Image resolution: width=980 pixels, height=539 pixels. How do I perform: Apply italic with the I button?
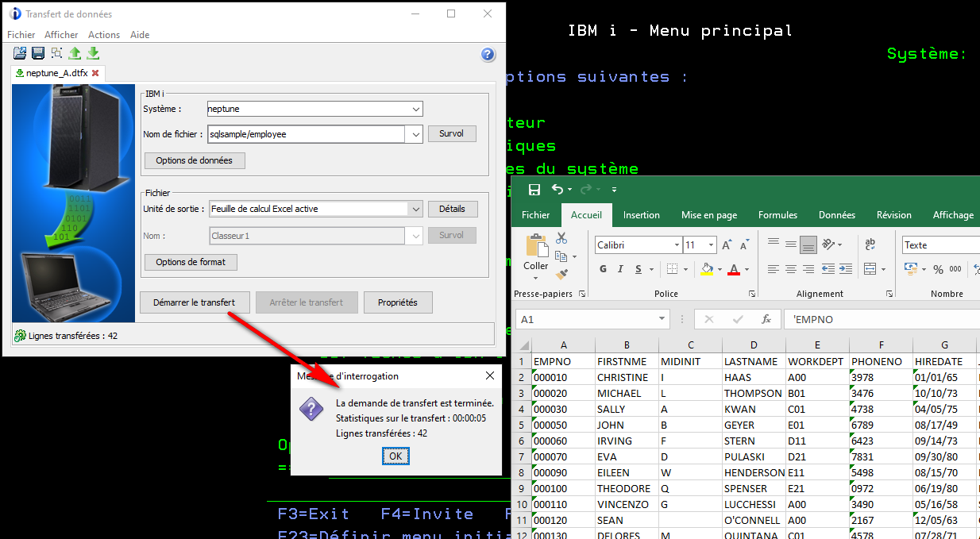point(621,269)
